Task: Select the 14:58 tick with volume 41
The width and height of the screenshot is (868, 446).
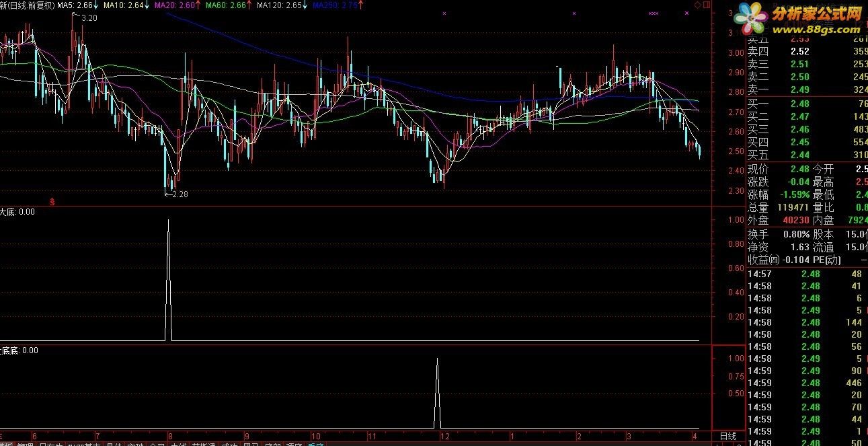Action: coord(807,286)
